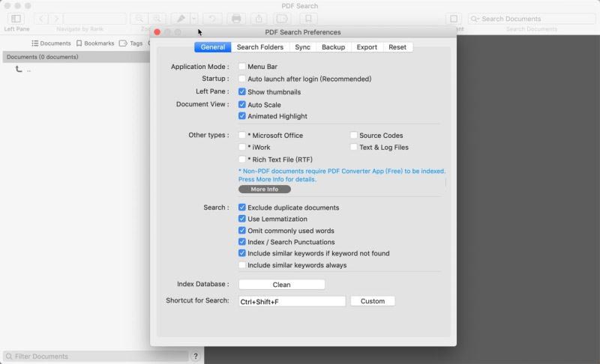Click the tag icon in toolbar
This screenshot has height=364, width=600.
pos(282,19)
